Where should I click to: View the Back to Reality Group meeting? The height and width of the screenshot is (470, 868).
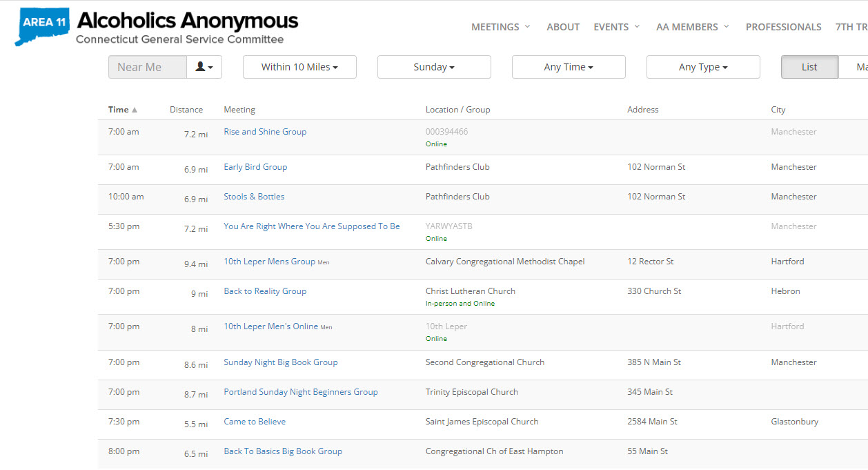click(x=265, y=291)
